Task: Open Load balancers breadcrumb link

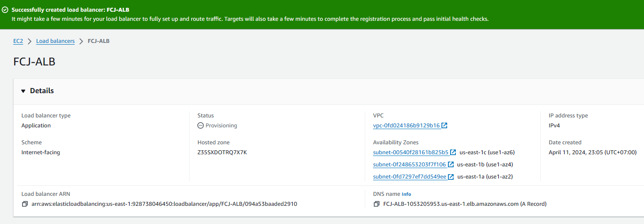Action: 56,41
